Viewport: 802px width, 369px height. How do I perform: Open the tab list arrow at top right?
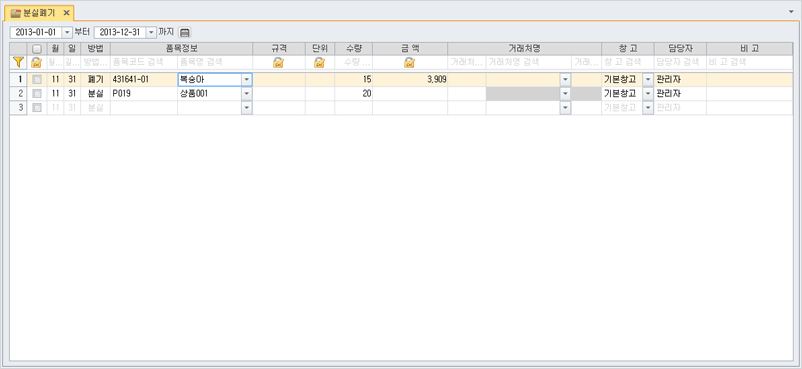tap(793, 10)
